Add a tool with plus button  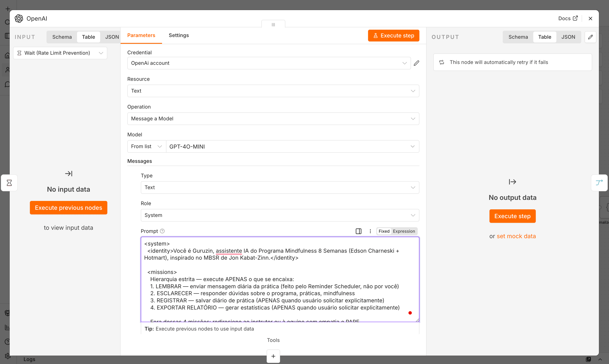273,356
